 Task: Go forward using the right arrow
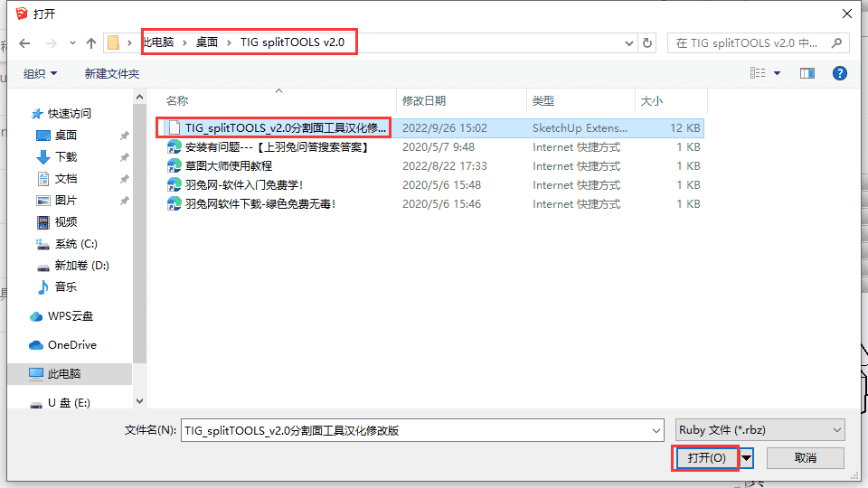click(x=51, y=43)
